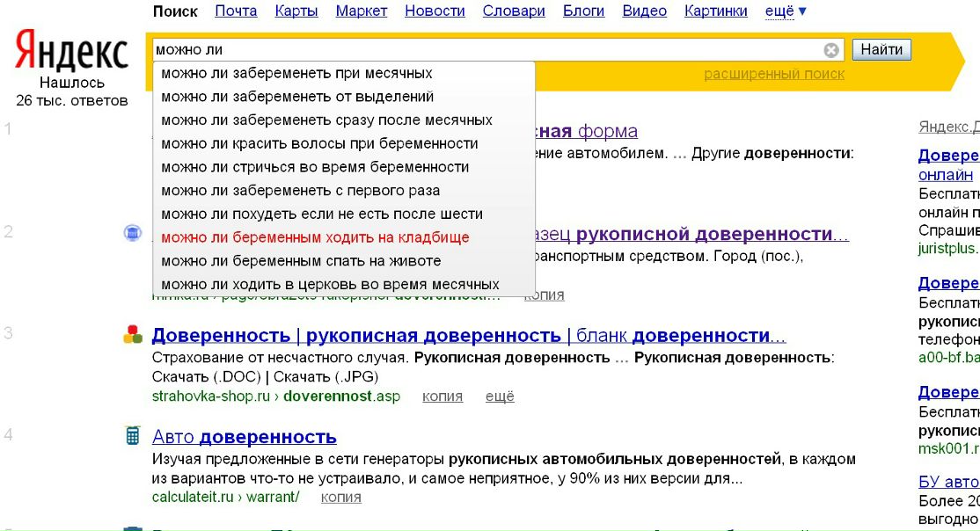Click the ещё link under strahovka-shop.ru result
The width and height of the screenshot is (980, 531).
[500, 396]
